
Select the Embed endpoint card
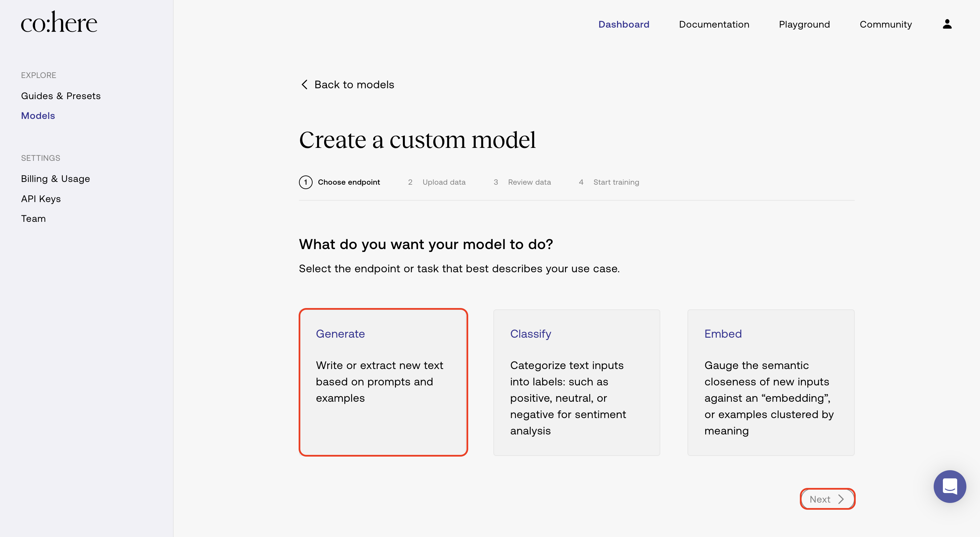[771, 382]
